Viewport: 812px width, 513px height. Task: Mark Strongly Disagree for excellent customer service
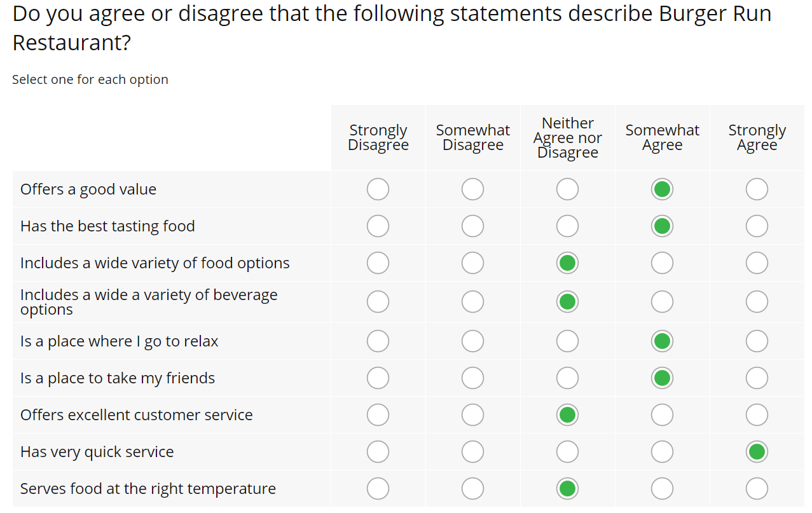tap(378, 415)
